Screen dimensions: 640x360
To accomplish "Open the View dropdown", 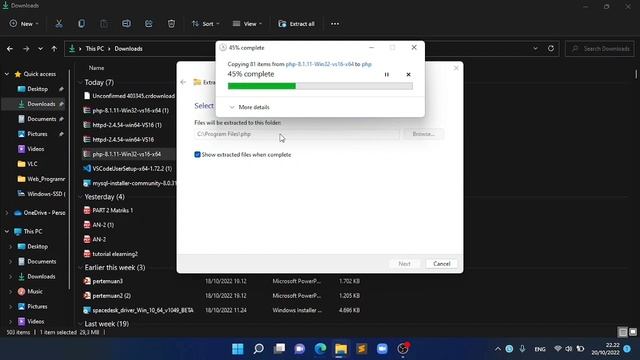I will click(247, 24).
